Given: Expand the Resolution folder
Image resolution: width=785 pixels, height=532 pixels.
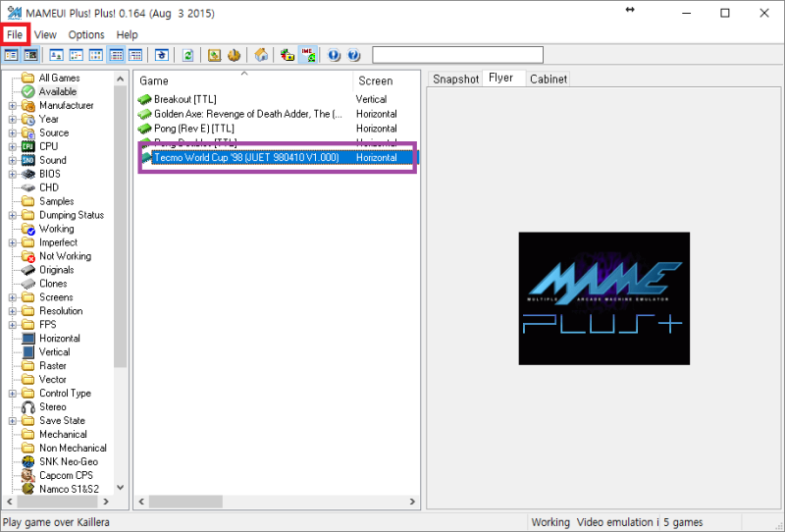Looking at the screenshot, I should (13, 311).
